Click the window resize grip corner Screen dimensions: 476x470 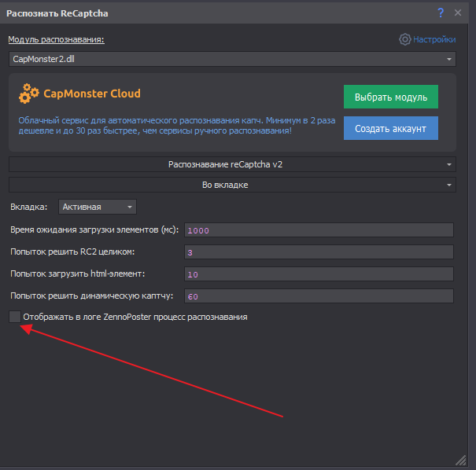[x=460, y=459]
